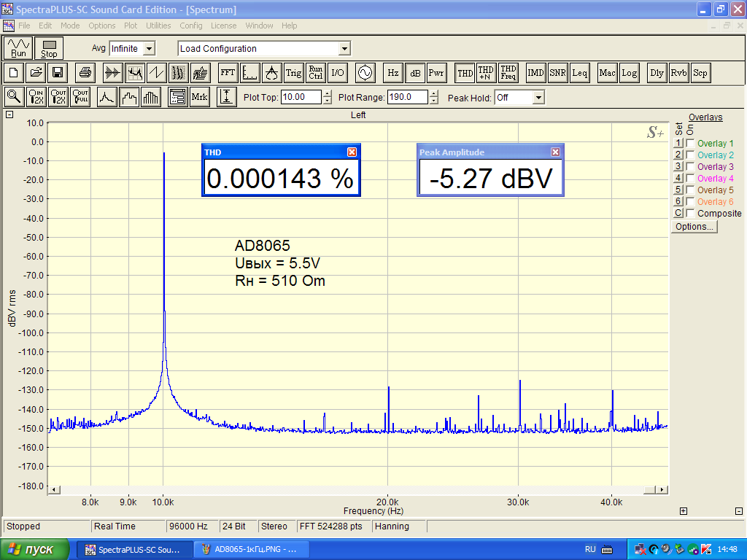The height and width of the screenshot is (560, 747).
Task: Click the SNR measurement icon
Action: (557, 73)
